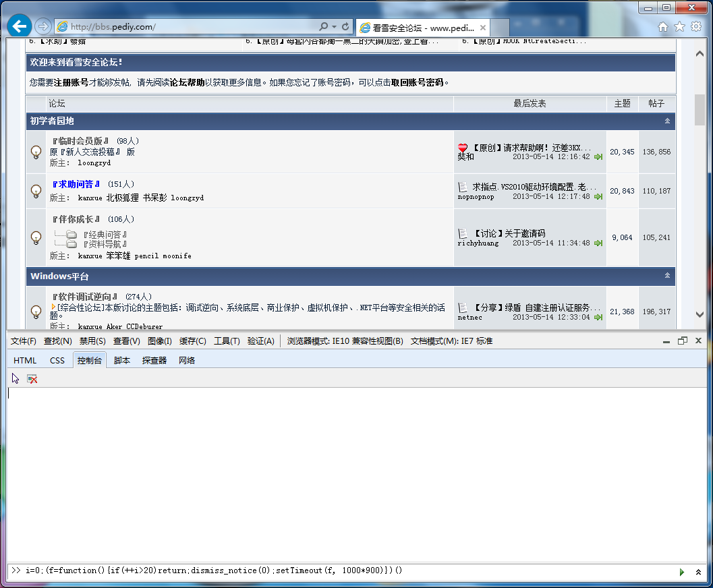The image size is (713, 588).
Task: Go to last post arrow for 绿盾 post
Action: pos(598,317)
